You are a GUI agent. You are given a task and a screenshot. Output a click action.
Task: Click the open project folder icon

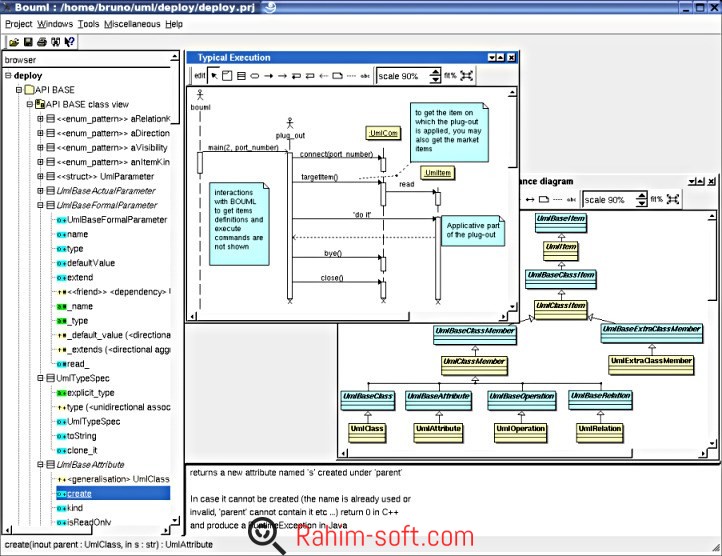coord(14,42)
